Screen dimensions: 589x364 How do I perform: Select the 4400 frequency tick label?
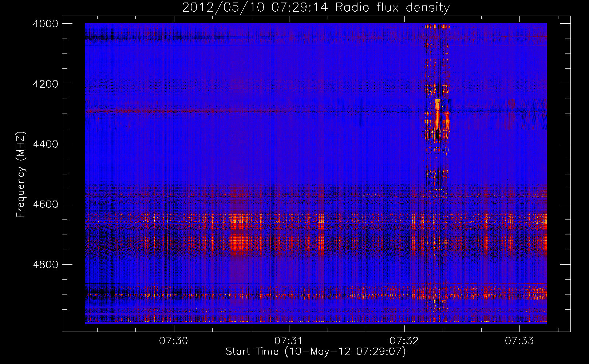click(x=46, y=144)
